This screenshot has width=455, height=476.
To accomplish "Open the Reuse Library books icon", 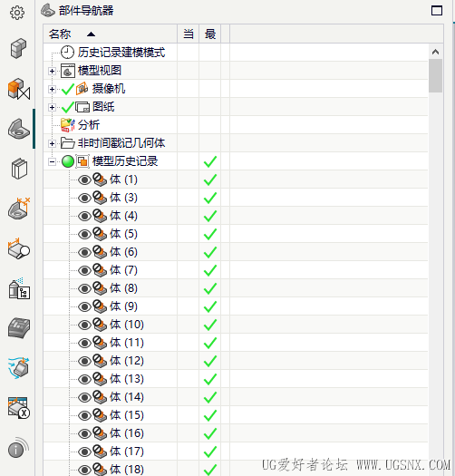I will point(19,169).
